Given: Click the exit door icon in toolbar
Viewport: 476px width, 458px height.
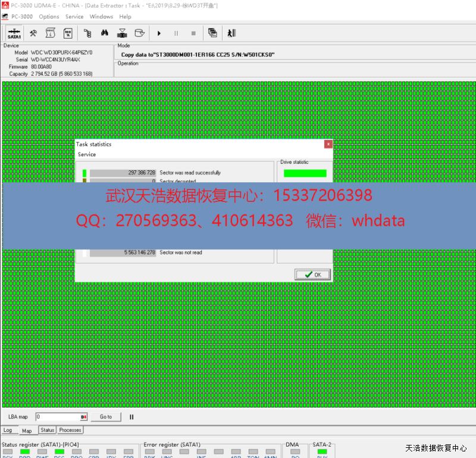Looking at the screenshot, I should click(231, 33).
